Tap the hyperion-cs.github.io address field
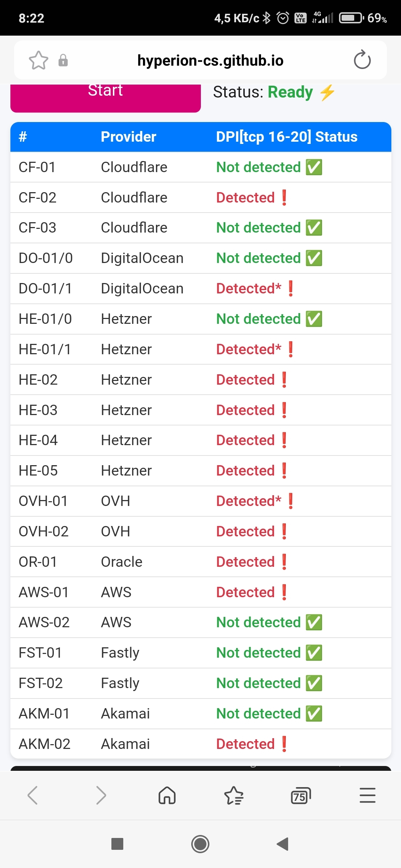401x868 pixels. pyautogui.click(x=210, y=60)
